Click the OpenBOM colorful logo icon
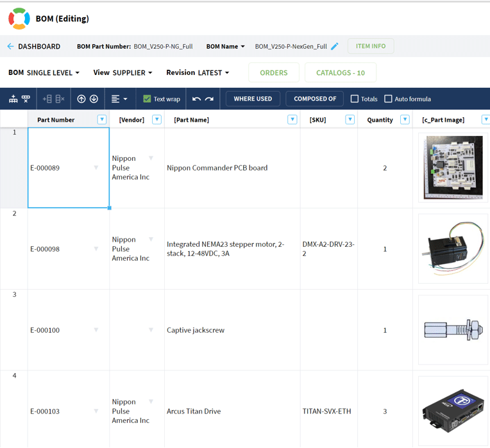 pos(19,19)
